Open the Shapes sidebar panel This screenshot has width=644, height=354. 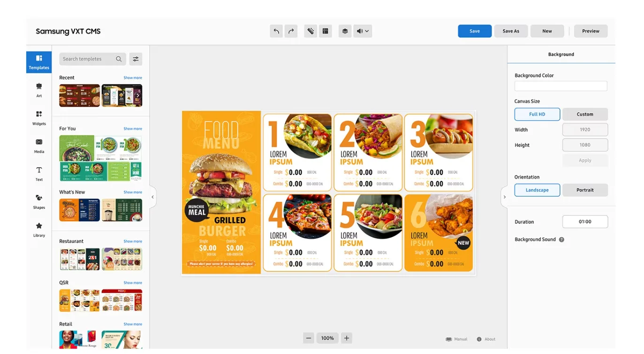pyautogui.click(x=39, y=201)
